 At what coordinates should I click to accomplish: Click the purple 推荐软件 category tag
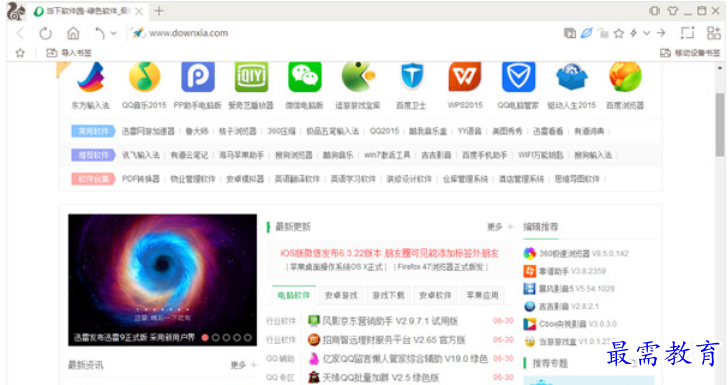pyautogui.click(x=93, y=155)
